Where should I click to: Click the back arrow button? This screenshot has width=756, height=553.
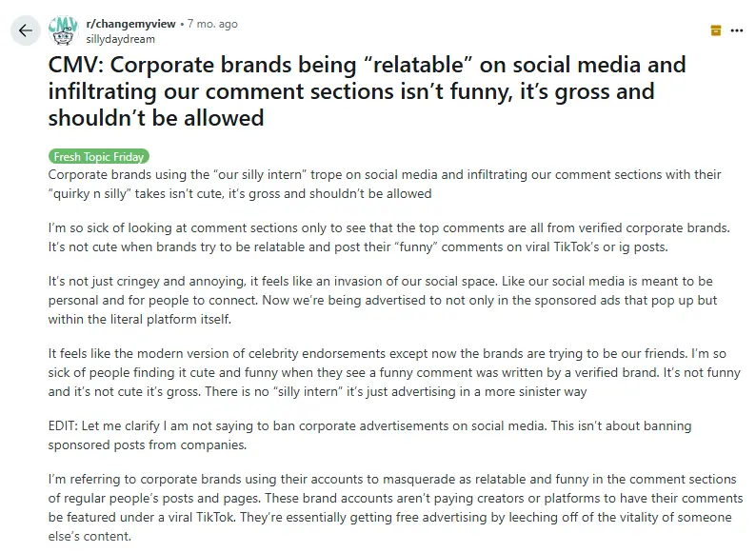[x=26, y=30]
